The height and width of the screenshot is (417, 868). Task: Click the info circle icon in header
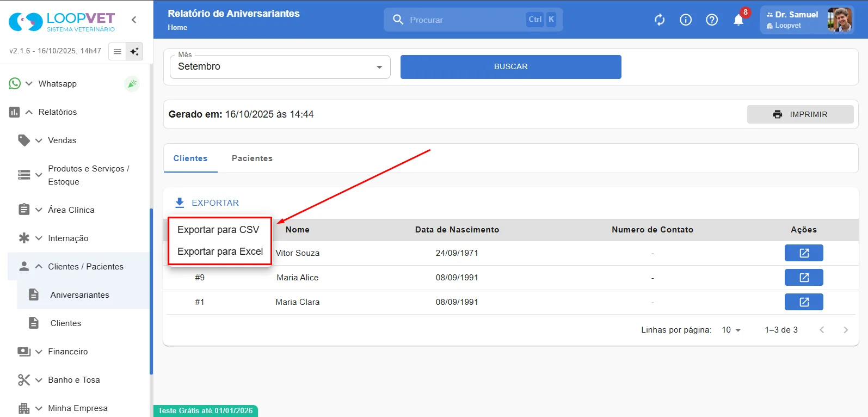click(x=686, y=20)
